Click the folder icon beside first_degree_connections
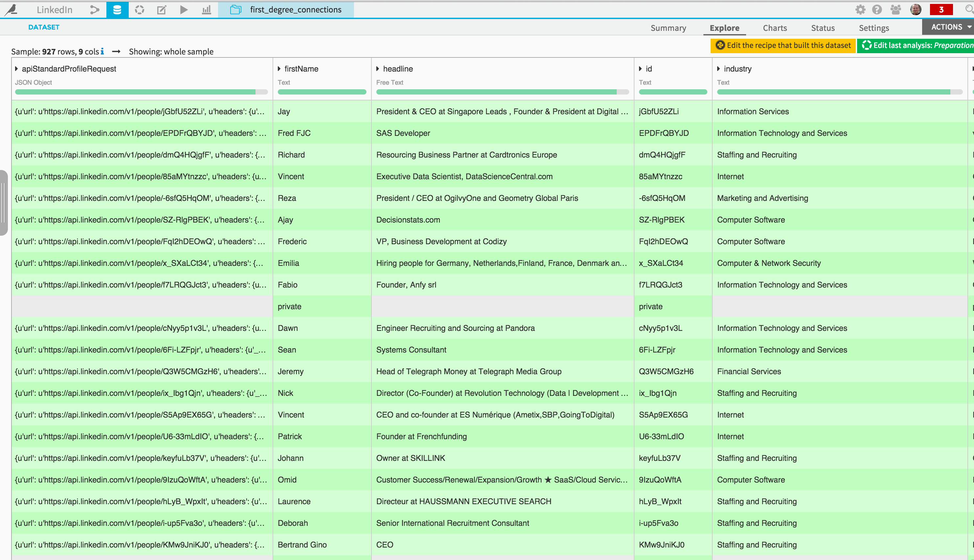The height and width of the screenshot is (560, 974). click(x=235, y=10)
